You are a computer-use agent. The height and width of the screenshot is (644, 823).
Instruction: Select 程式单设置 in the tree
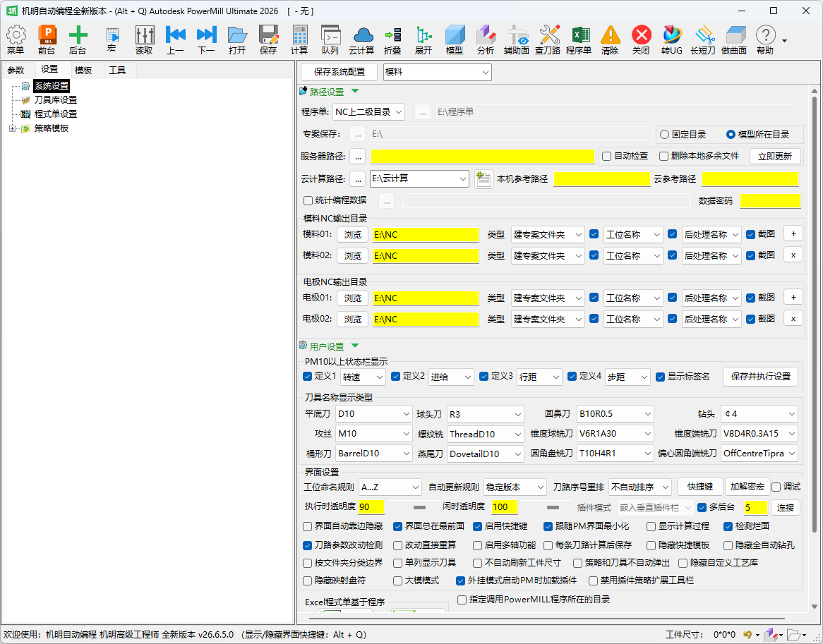tap(56, 114)
